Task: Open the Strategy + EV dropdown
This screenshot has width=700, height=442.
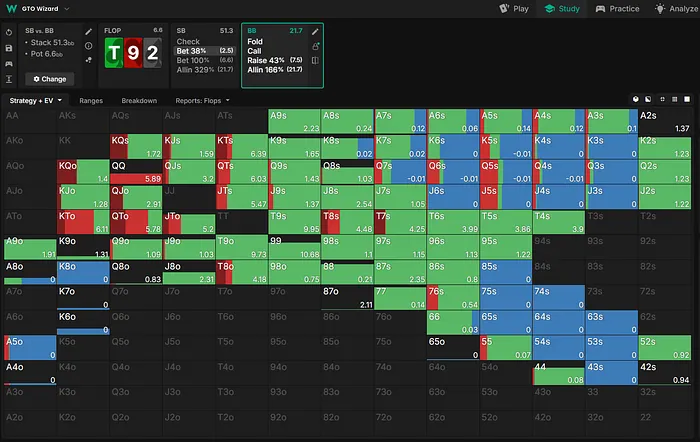Action: tap(36, 101)
